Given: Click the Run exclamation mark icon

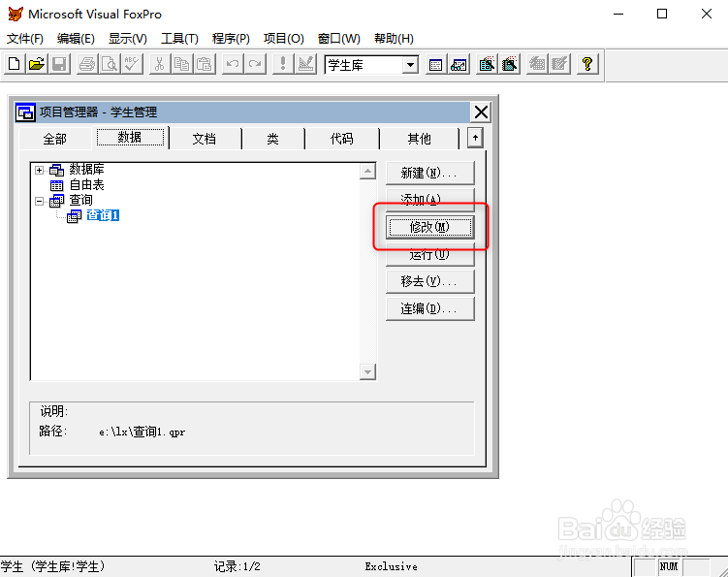Looking at the screenshot, I should (x=283, y=64).
